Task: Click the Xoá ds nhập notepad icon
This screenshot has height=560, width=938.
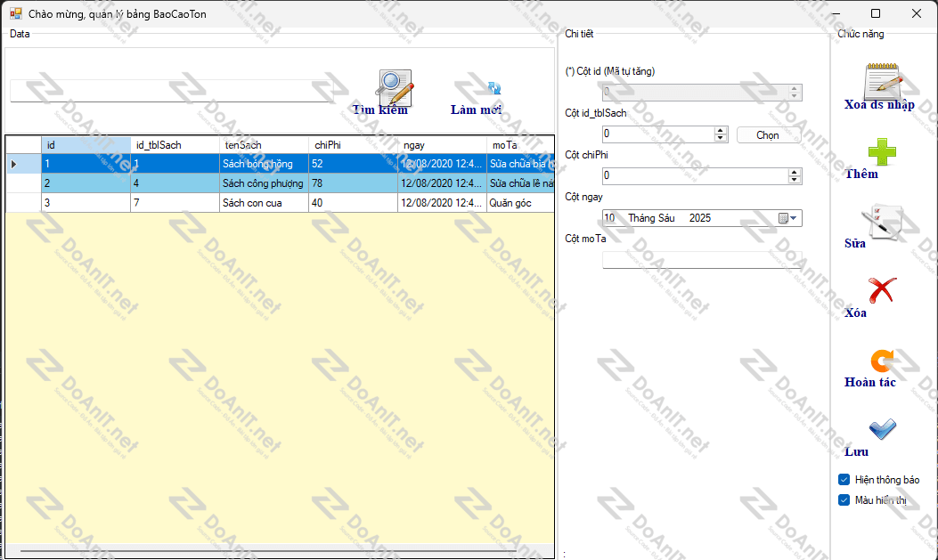Action: pyautogui.click(x=883, y=81)
